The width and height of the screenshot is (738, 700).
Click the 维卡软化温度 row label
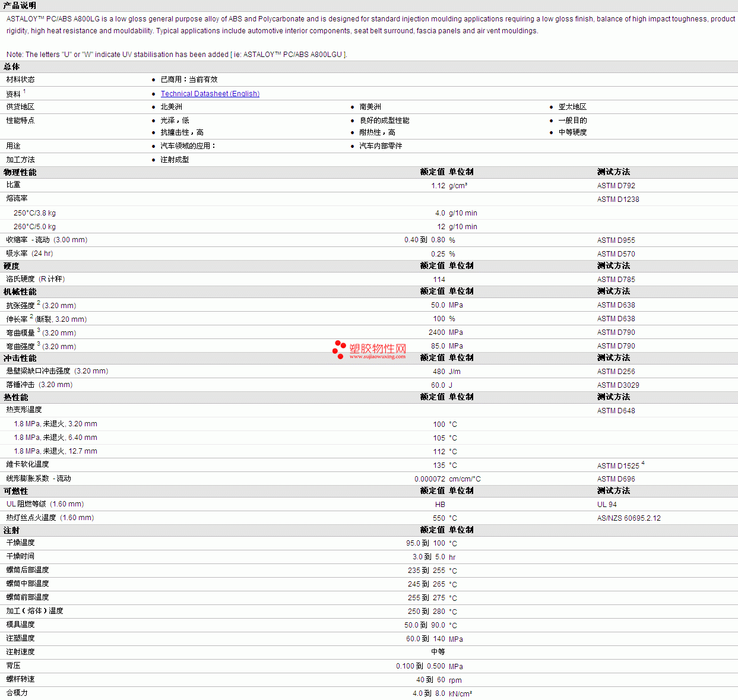coord(27,464)
